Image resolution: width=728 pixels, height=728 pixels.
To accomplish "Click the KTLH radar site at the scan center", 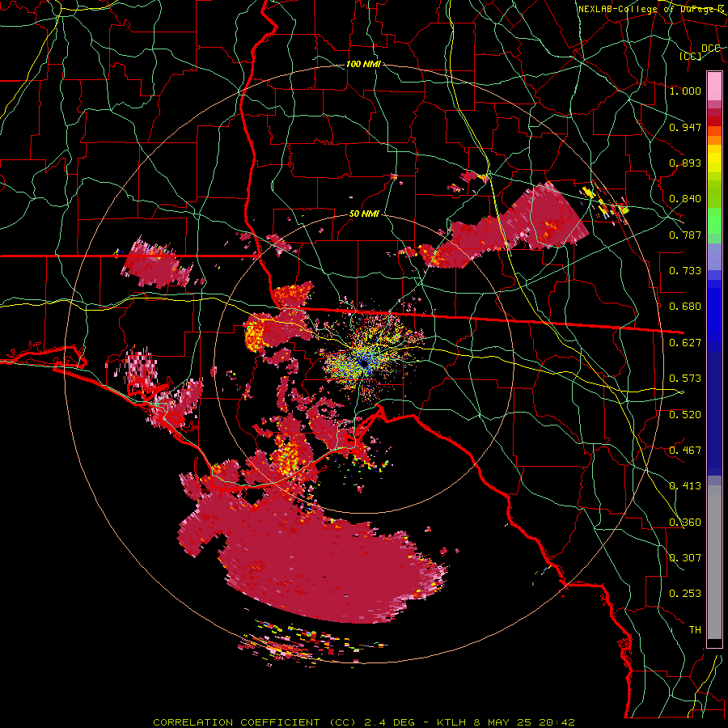I will (x=365, y=365).
